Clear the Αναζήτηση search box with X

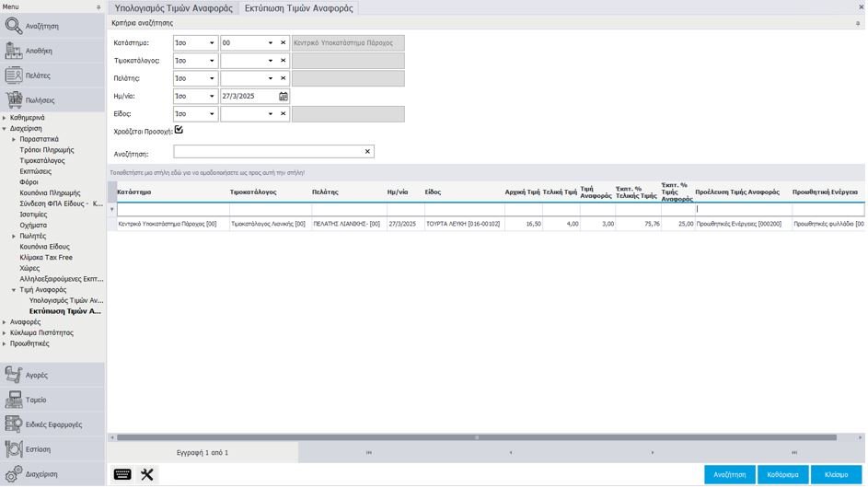tap(367, 152)
